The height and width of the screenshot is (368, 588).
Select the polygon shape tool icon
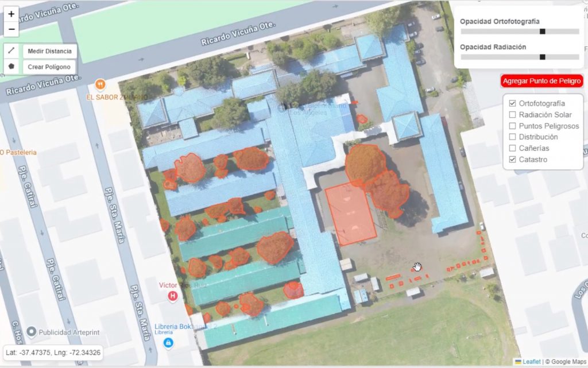(12, 67)
